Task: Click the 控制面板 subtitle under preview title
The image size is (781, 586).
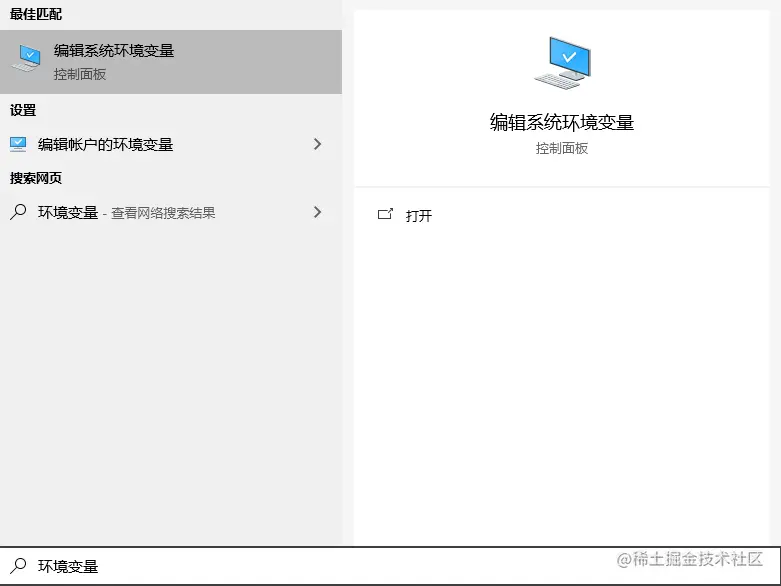Action: (562, 148)
